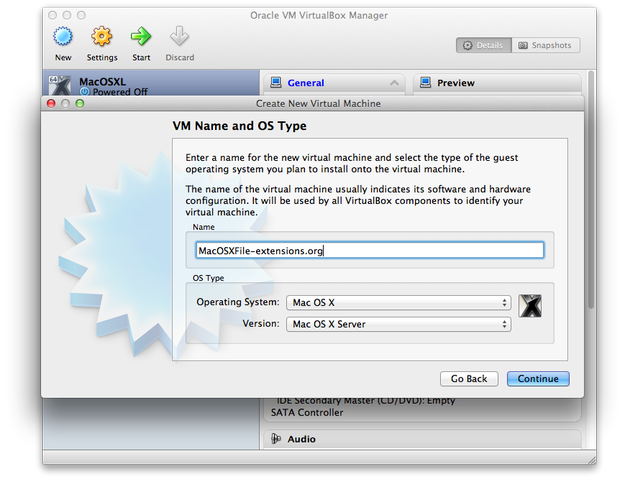Click the SATA Controller entry in the main window

307,412
